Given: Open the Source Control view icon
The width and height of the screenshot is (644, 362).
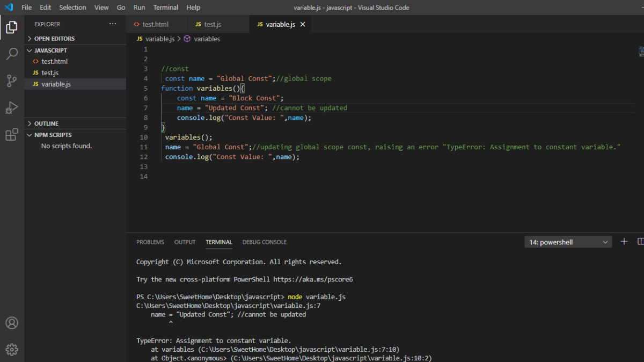Looking at the screenshot, I should pyautogui.click(x=12, y=81).
